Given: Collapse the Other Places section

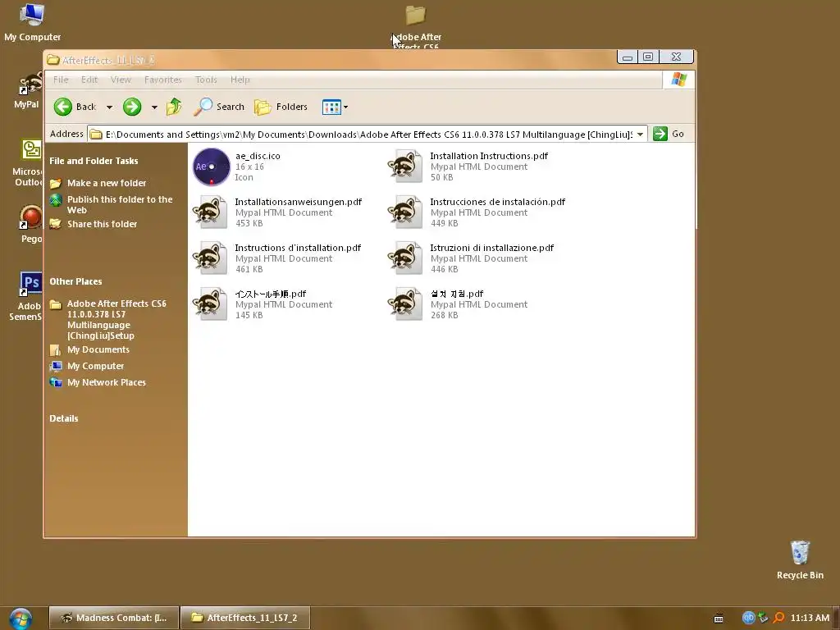Looking at the screenshot, I should tap(75, 281).
